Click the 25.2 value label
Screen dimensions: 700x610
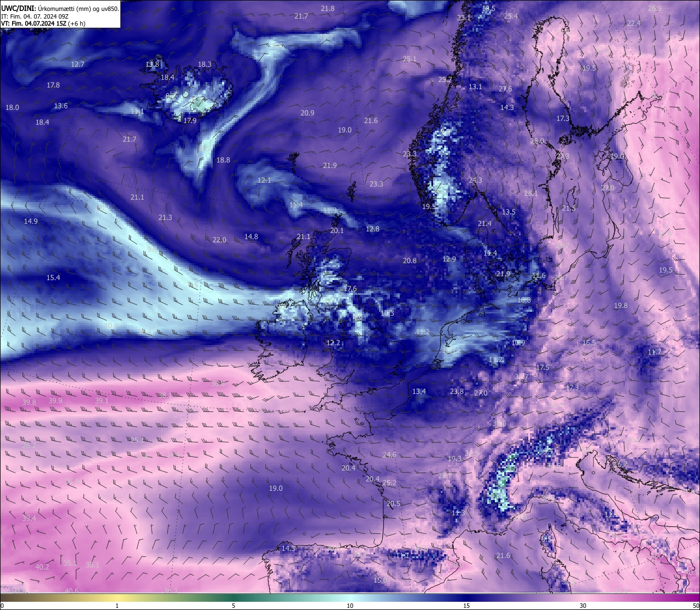pyautogui.click(x=389, y=483)
